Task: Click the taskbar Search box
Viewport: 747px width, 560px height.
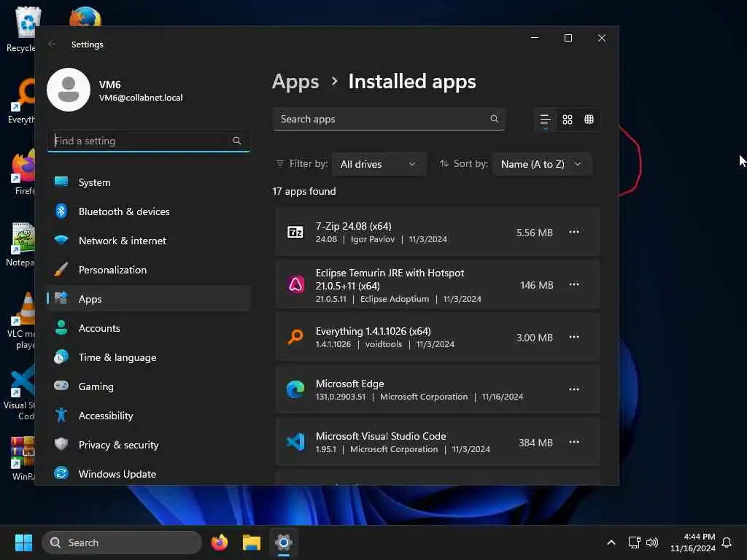Action: point(122,542)
